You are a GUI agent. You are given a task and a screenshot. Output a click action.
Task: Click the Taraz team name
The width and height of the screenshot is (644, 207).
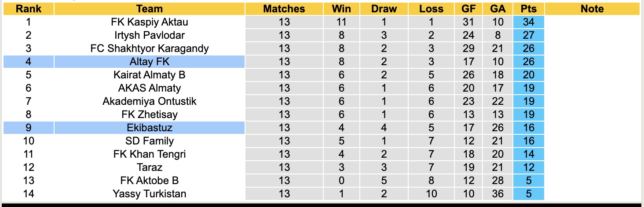click(150, 167)
